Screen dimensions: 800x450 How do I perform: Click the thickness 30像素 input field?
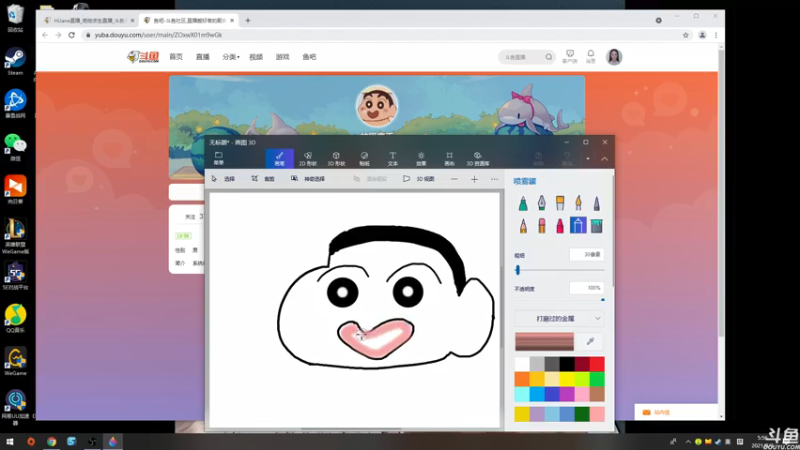[587, 254]
